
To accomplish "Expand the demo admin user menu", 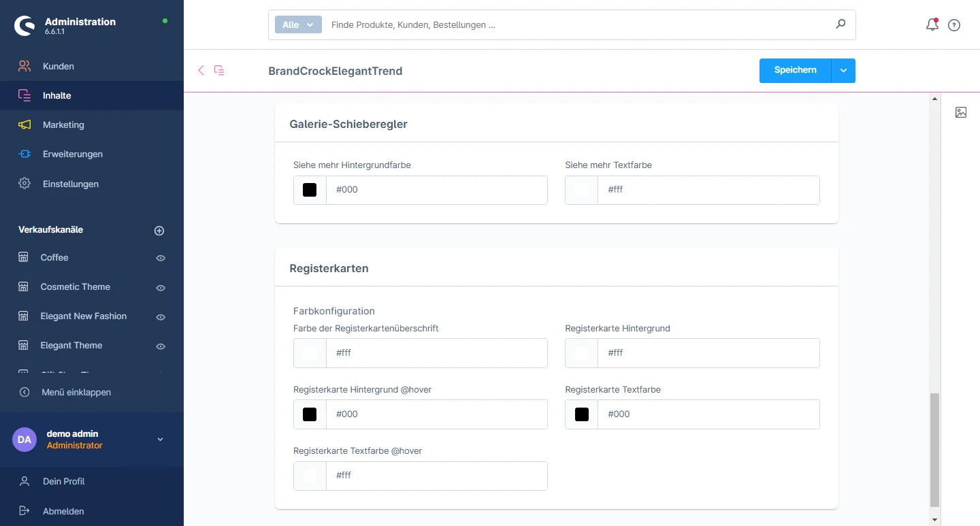I will (161, 440).
